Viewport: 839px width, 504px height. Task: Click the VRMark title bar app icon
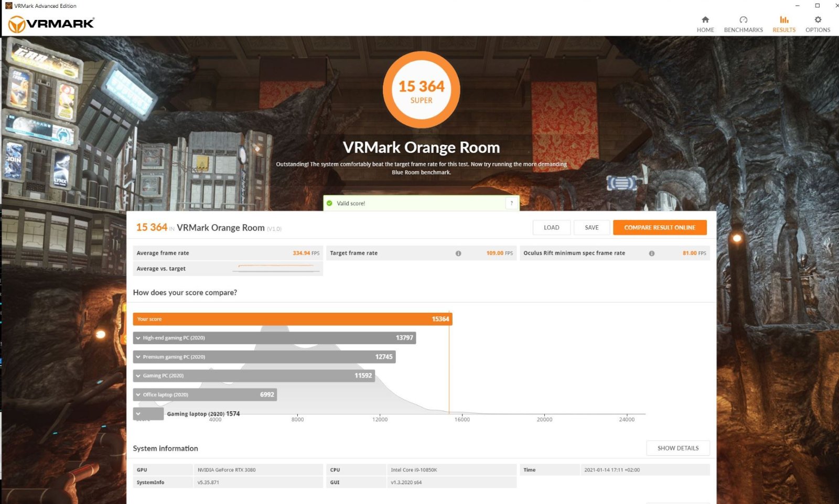point(8,6)
